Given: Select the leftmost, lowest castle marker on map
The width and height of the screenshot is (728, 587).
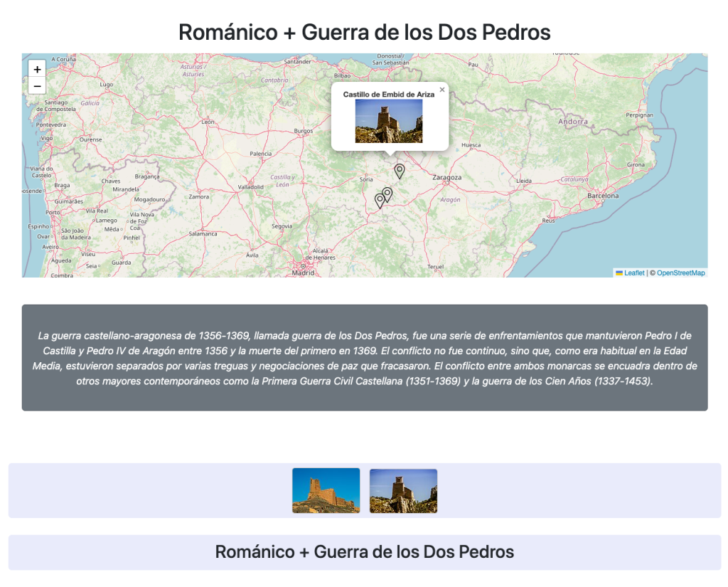Looking at the screenshot, I should [x=380, y=200].
